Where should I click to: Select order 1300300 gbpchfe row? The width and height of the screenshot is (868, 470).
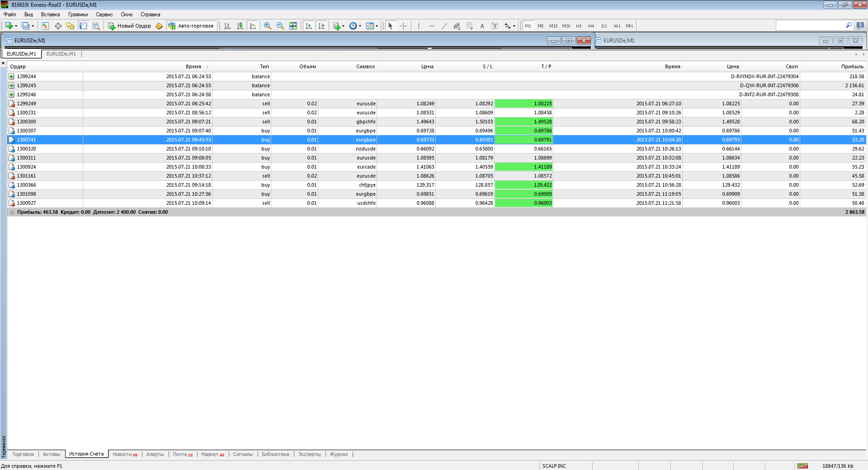pyautogui.click(x=437, y=122)
